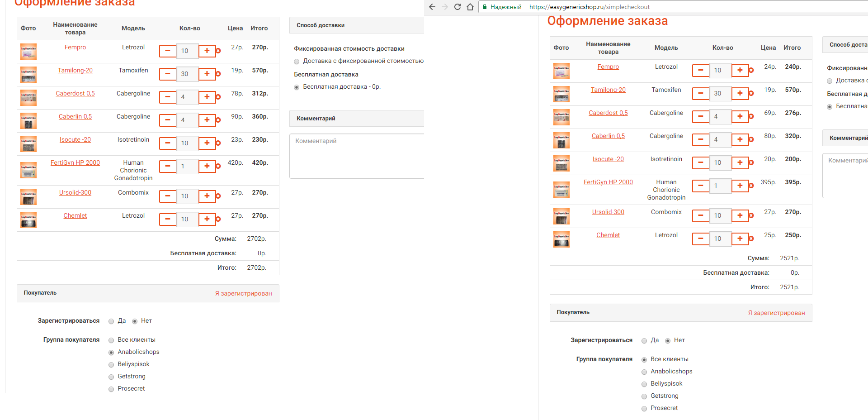Screen dimensions: 868x420
Task: Select the unselected Все клиенты radio button
Action: click(x=111, y=340)
